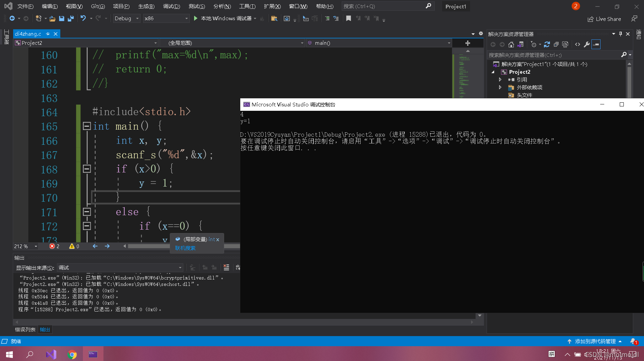Viewport: 644px width, 361px height.
Task: Click Collapse All icon in Solution Explorer
Action: click(x=556, y=44)
